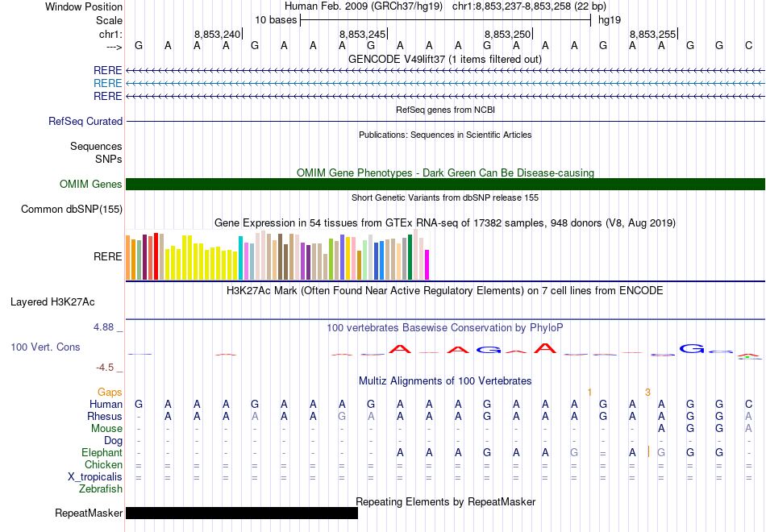Click the Mouse species row label
Screen dimensions: 766x532
(106, 429)
